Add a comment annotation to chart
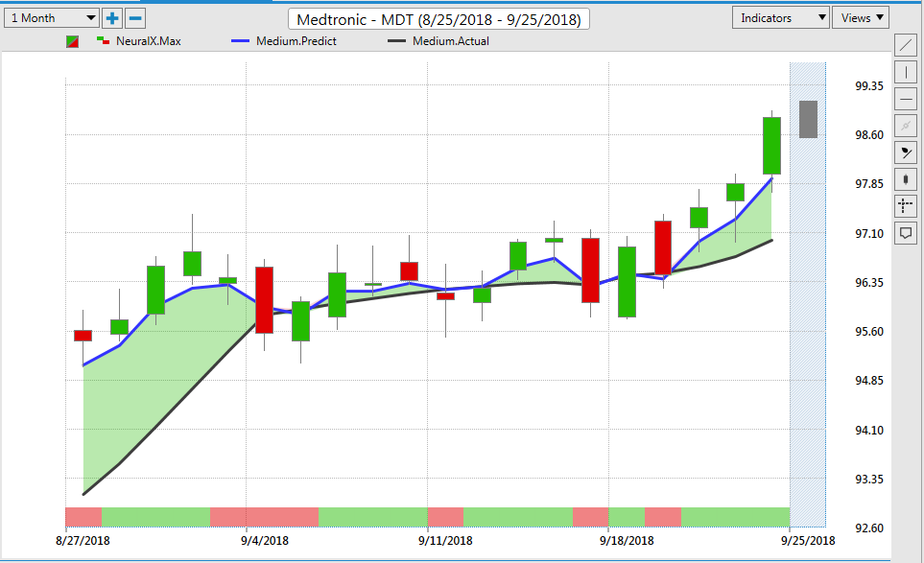Screen dimensions: 924x563 click(x=906, y=233)
